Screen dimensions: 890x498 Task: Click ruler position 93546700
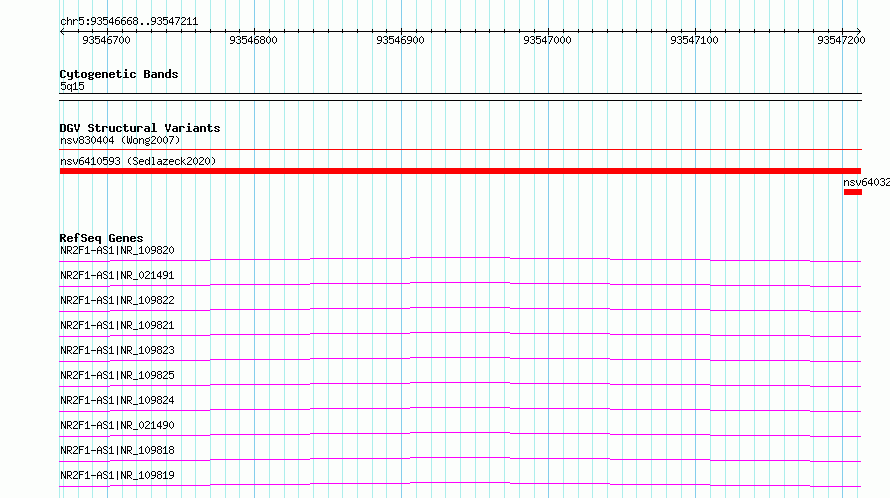tap(106, 40)
